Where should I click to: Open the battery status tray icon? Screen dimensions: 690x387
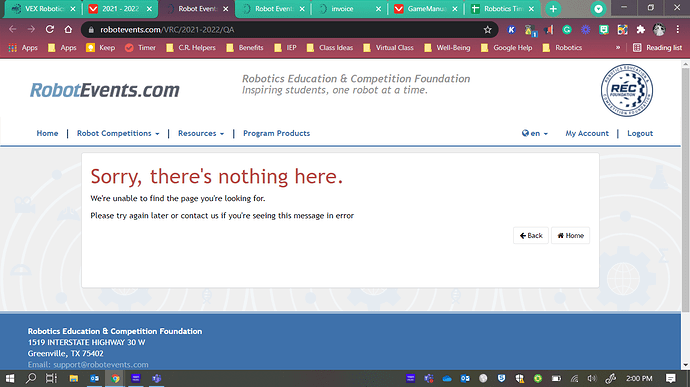(556, 378)
